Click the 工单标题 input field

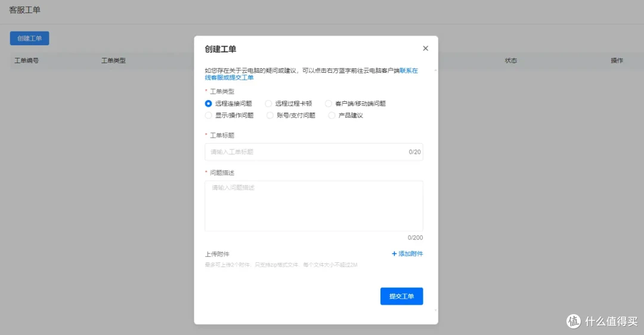(314, 152)
